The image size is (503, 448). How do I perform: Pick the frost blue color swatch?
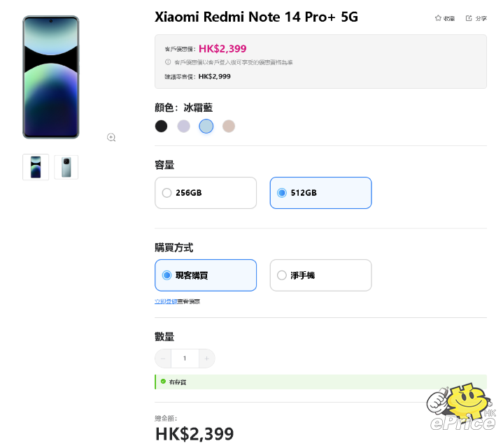206,127
